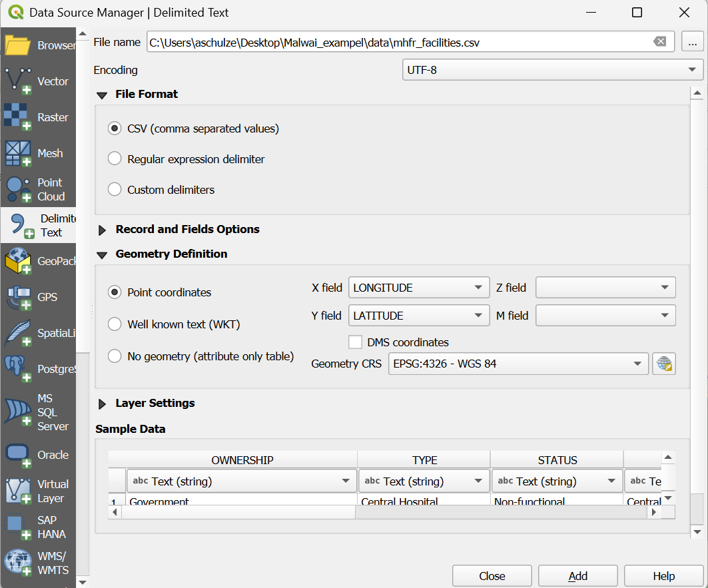This screenshot has width=708, height=588.
Task: Choose Custom delimiters file format
Action: 115,190
